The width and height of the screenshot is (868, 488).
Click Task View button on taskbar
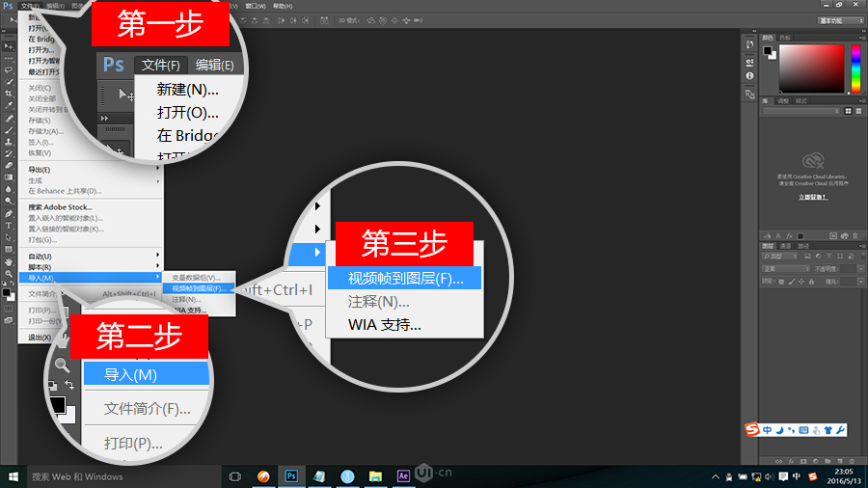click(x=235, y=476)
